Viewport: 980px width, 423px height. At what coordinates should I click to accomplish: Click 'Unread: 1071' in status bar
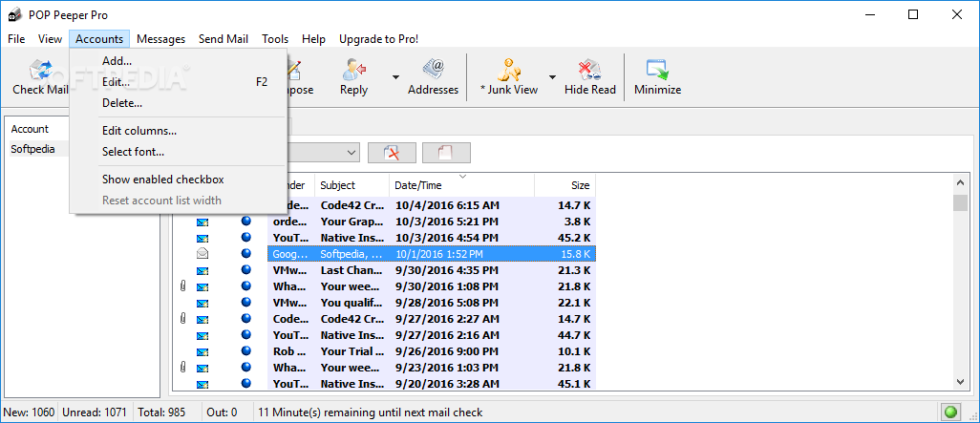coord(96,412)
